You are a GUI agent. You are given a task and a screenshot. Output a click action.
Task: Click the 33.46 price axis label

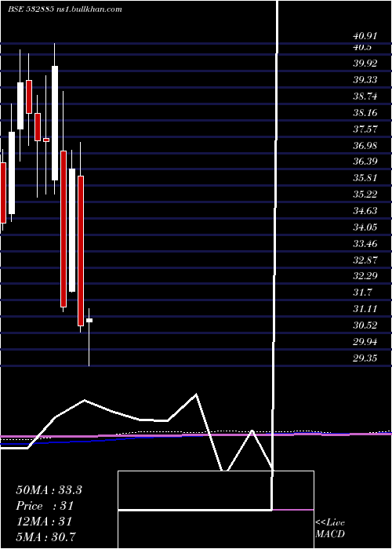365,244
